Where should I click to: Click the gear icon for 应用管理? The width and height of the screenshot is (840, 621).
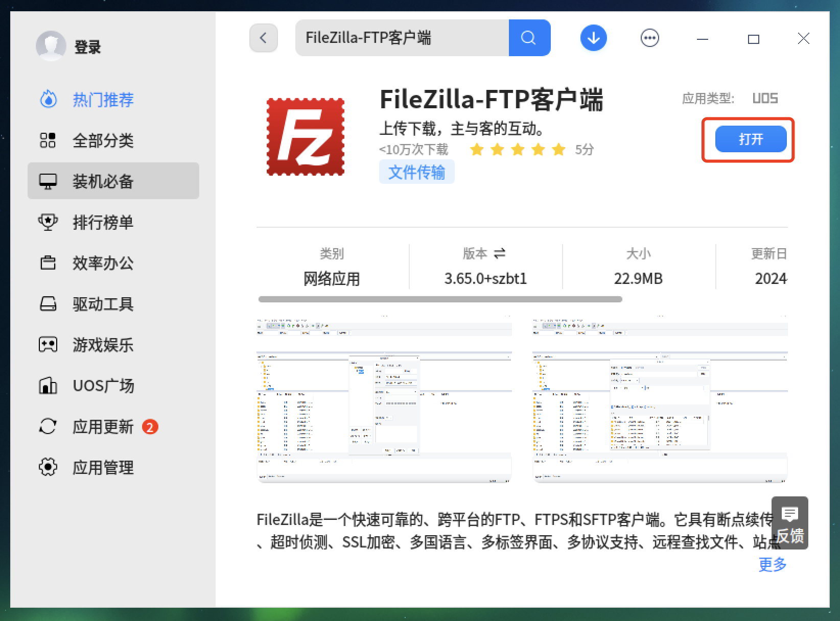click(48, 467)
